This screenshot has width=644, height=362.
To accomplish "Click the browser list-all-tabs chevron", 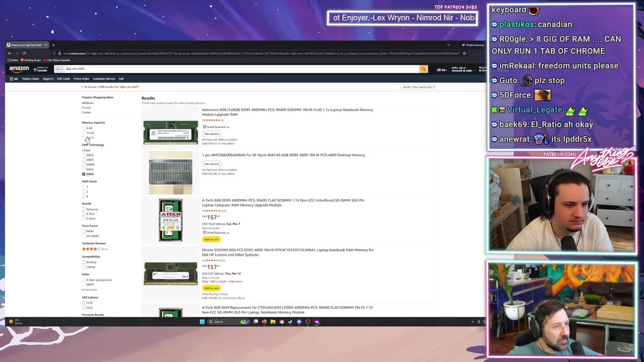I will [448, 45].
